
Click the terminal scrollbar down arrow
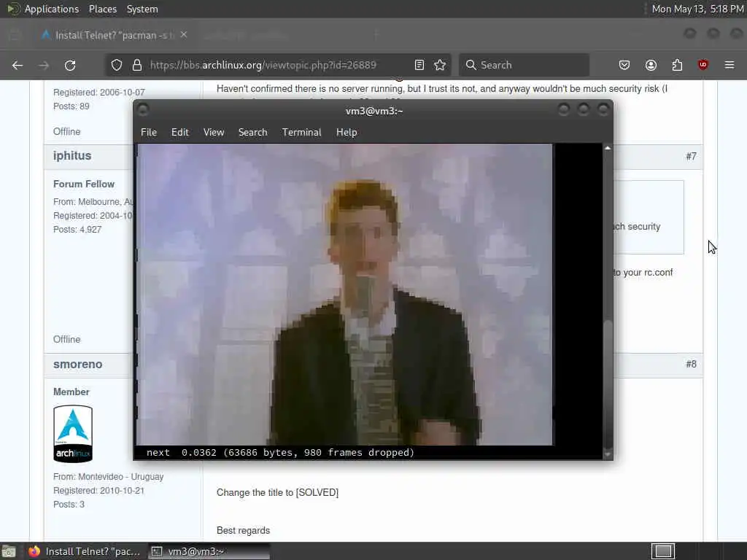click(x=608, y=454)
